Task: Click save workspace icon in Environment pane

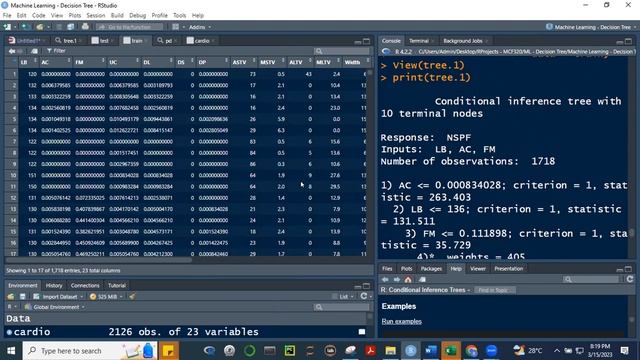Action: click(x=22, y=296)
